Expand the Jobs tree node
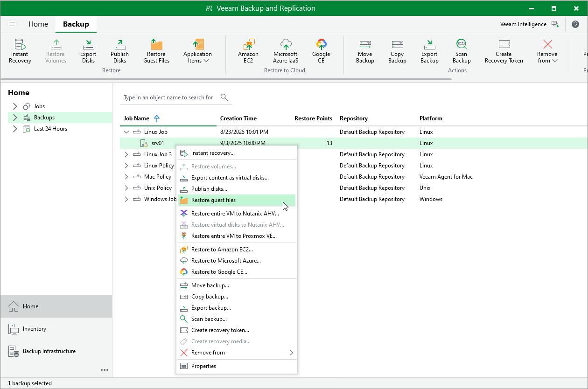 pyautogui.click(x=15, y=106)
